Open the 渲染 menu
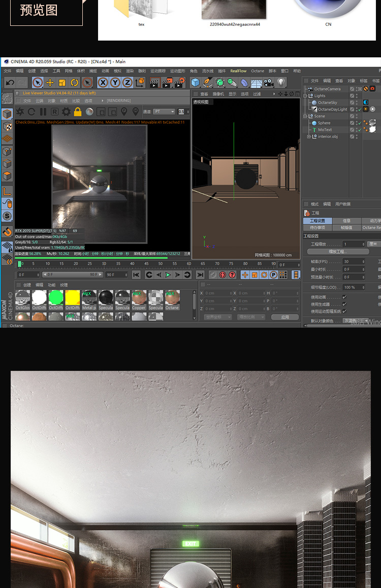Image resolution: width=381 pixels, height=588 pixels. coord(130,71)
